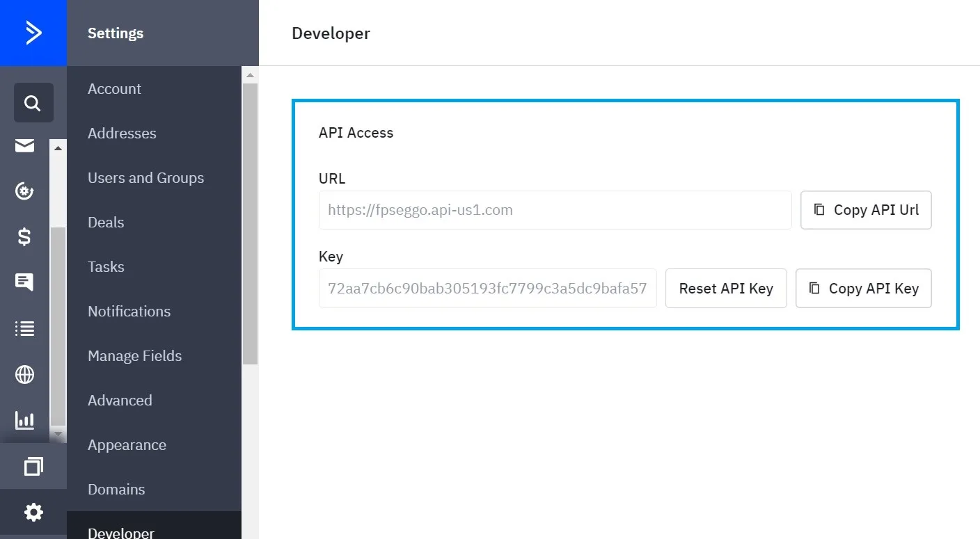Go to Domains settings
The width and height of the screenshot is (980, 539).
(x=116, y=490)
